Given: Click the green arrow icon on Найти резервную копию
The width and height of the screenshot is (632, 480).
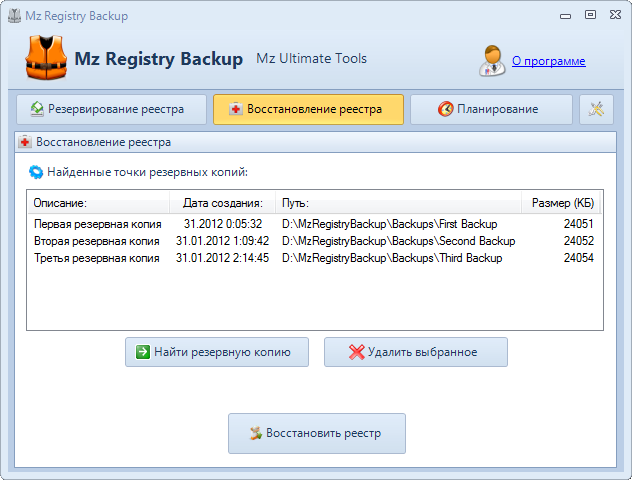Looking at the screenshot, I should pyautogui.click(x=143, y=352).
